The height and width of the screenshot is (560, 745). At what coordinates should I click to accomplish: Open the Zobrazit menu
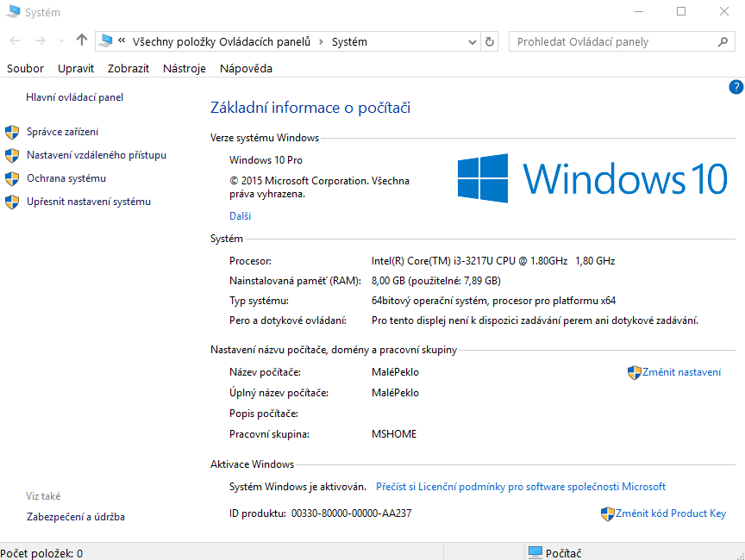tap(128, 68)
